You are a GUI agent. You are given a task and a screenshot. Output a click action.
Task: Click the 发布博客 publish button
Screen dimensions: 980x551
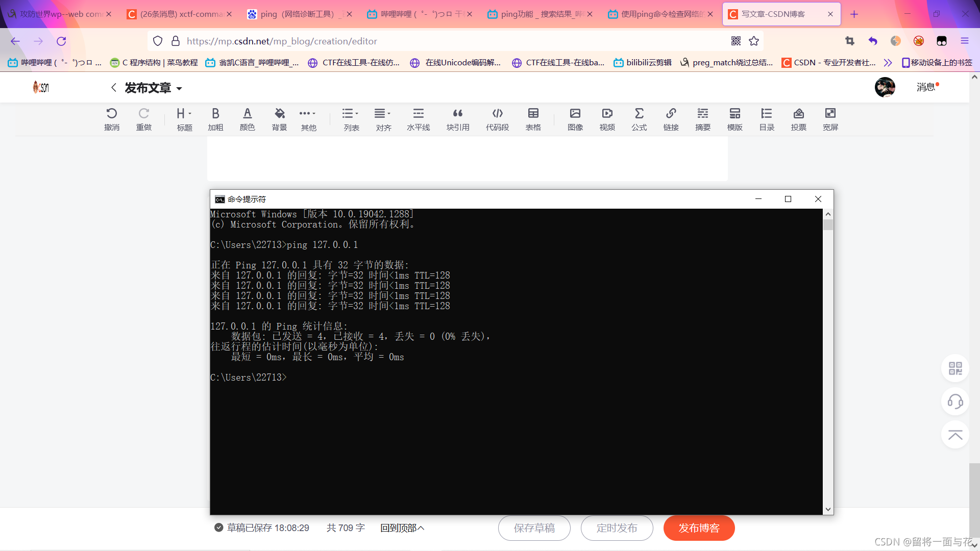click(699, 528)
